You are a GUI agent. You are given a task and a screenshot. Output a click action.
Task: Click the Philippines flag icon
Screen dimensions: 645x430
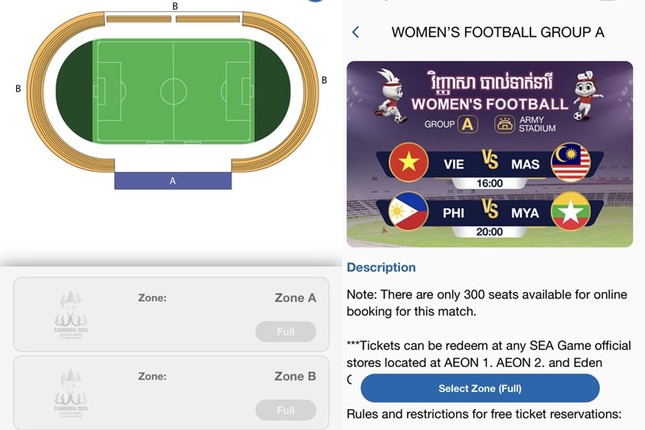tap(408, 212)
